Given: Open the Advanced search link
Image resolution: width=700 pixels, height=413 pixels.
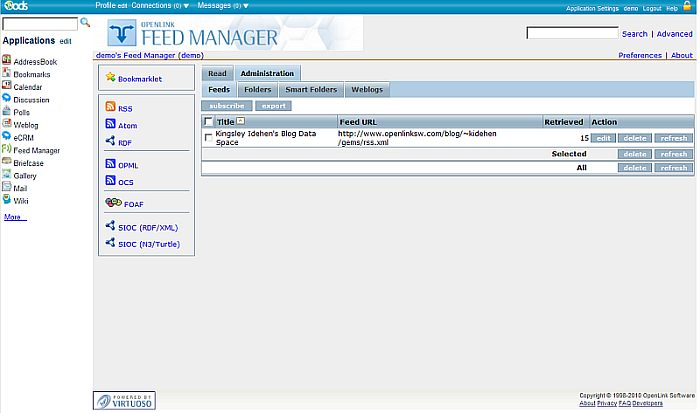Looking at the screenshot, I should [x=674, y=34].
